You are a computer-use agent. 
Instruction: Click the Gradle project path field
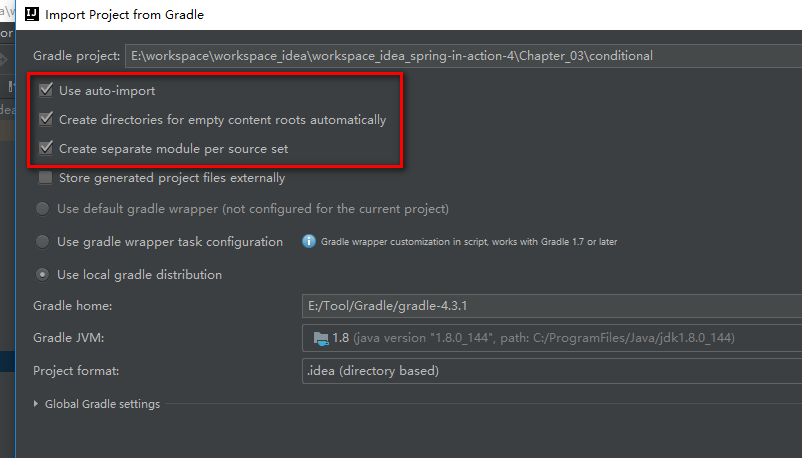coord(463,55)
